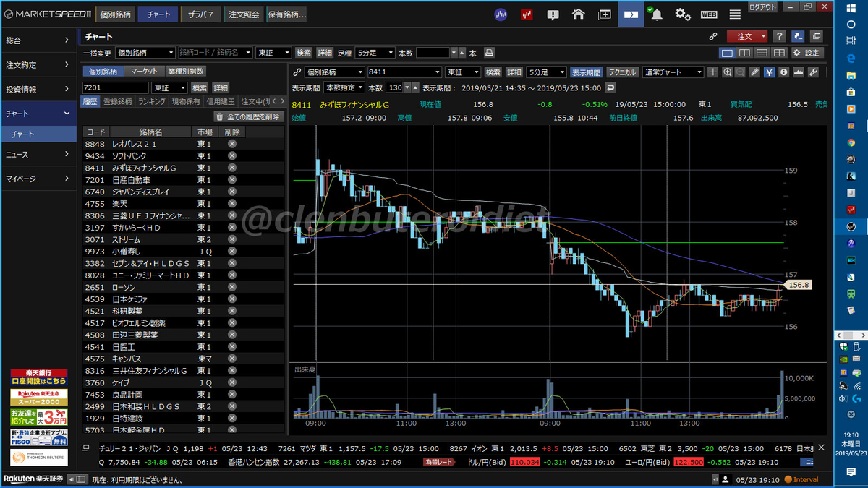Switch to the 個別銘柄 top tab
The width and height of the screenshot is (868, 488).
point(114,14)
